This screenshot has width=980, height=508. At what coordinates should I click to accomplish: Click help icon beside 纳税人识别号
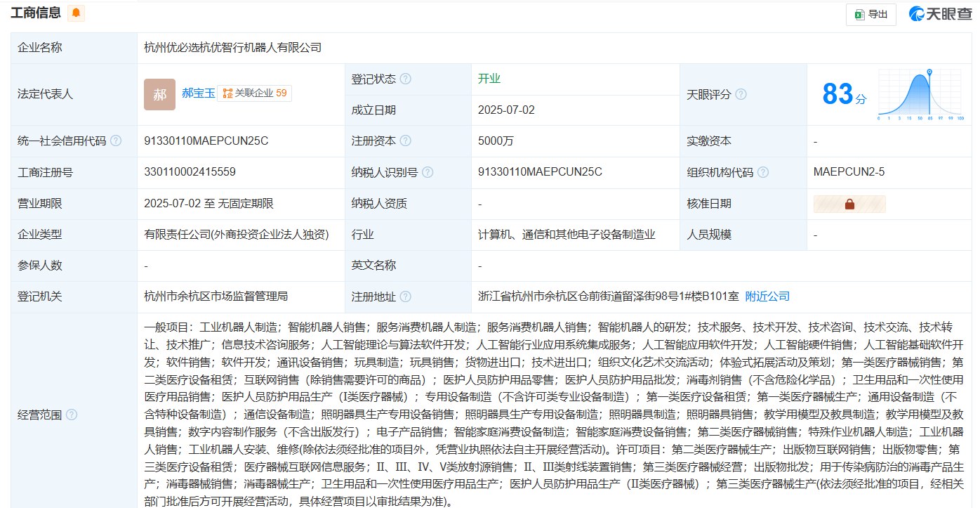point(428,172)
